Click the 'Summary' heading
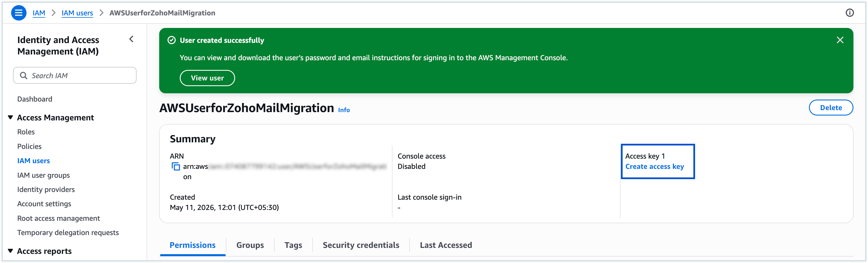Screen dimensions: 868x263 pos(192,139)
